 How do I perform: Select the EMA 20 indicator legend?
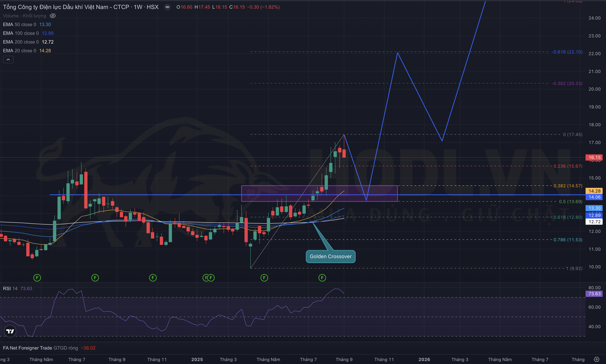click(20, 51)
